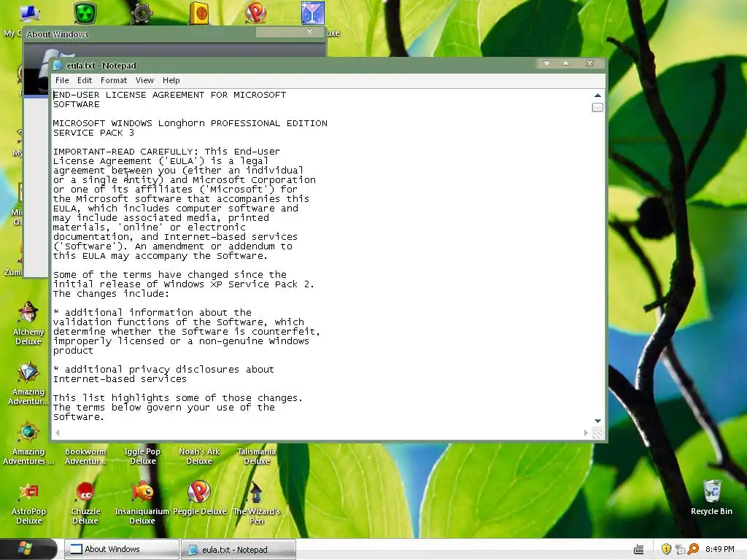The width and height of the screenshot is (747, 560).
Task: Click the line 'The changes include:'
Action: 111,294
